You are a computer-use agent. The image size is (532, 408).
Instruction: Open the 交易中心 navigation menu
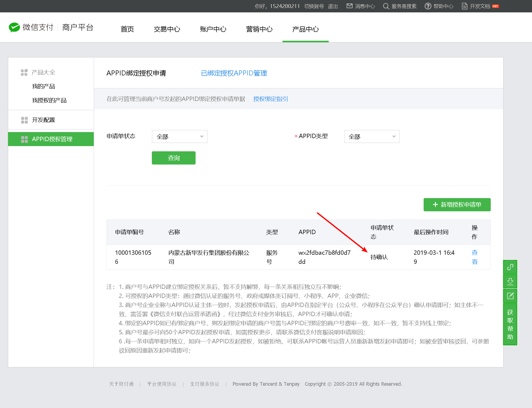tap(167, 29)
